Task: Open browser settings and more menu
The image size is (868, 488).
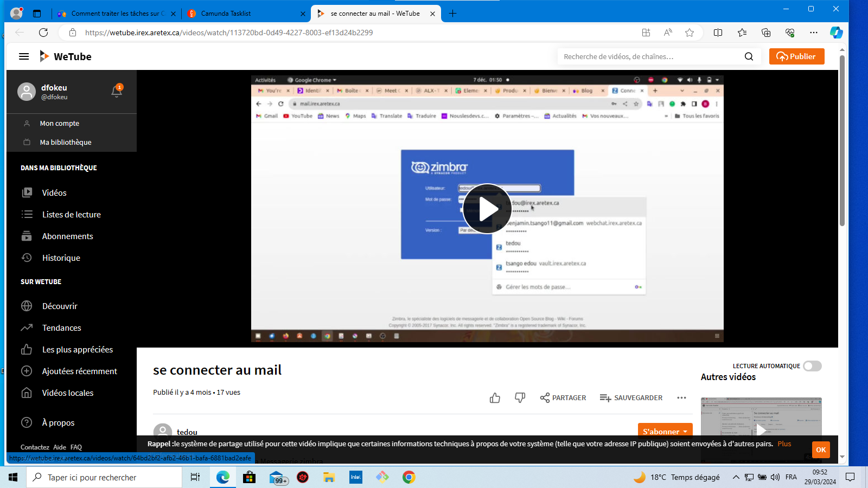Action: coord(813,33)
